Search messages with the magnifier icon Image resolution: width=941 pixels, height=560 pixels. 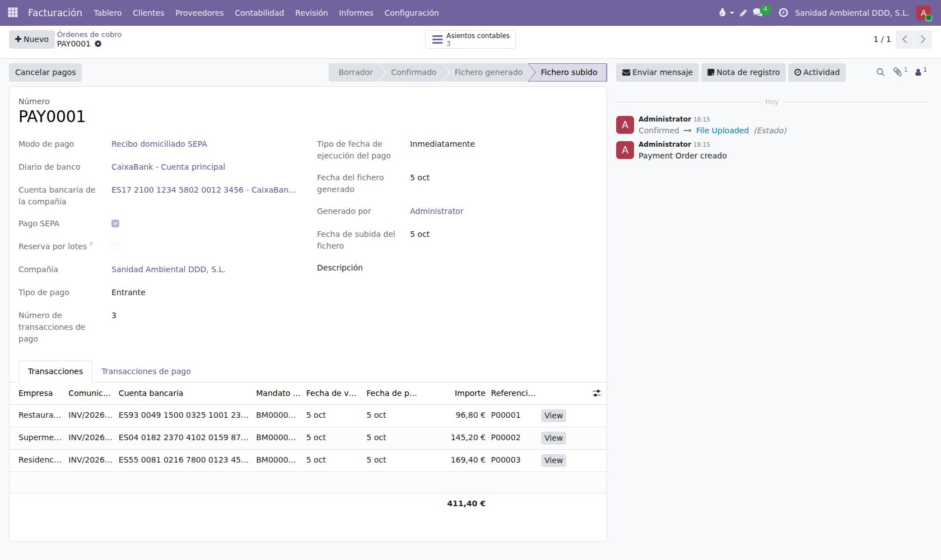(x=881, y=72)
